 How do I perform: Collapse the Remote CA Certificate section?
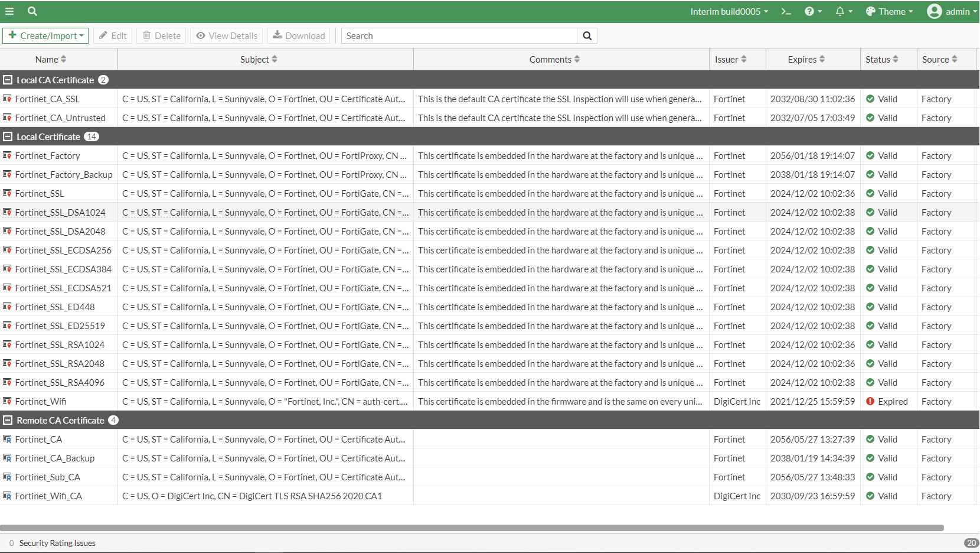tap(8, 420)
